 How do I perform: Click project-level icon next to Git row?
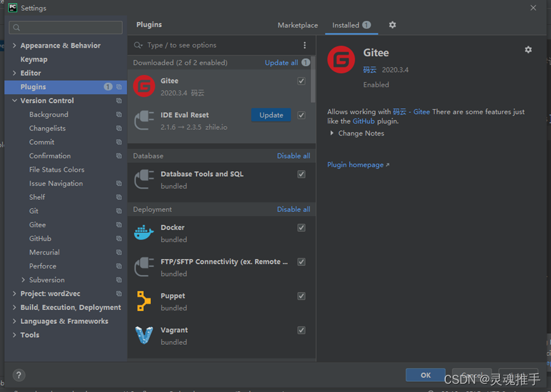pos(119,211)
